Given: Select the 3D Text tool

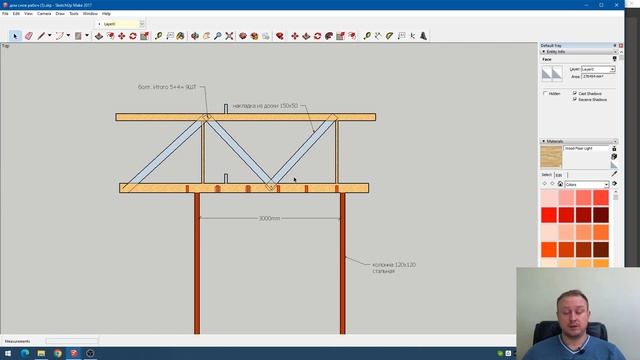Looking at the screenshot, I should click(x=424, y=36).
